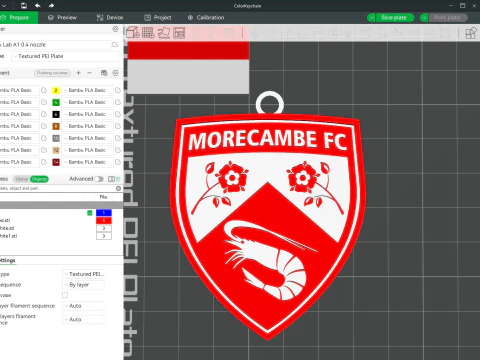This screenshot has width=480, height=360.
Task: Undo the last action
Action: point(38,6)
